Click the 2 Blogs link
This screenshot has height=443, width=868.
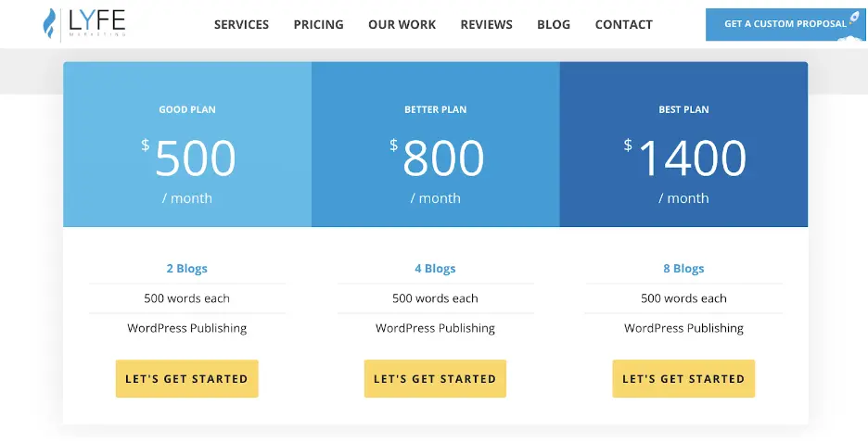(186, 269)
